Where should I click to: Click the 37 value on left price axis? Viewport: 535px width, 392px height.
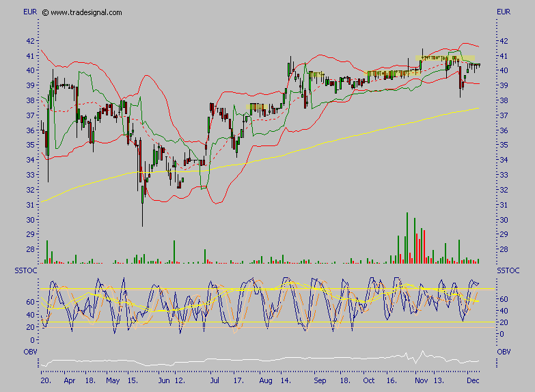pos(30,115)
